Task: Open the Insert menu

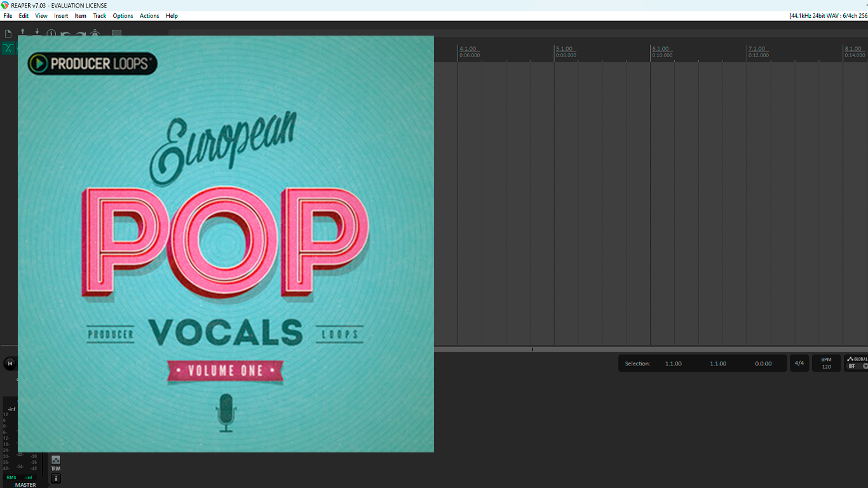Action: (61, 16)
